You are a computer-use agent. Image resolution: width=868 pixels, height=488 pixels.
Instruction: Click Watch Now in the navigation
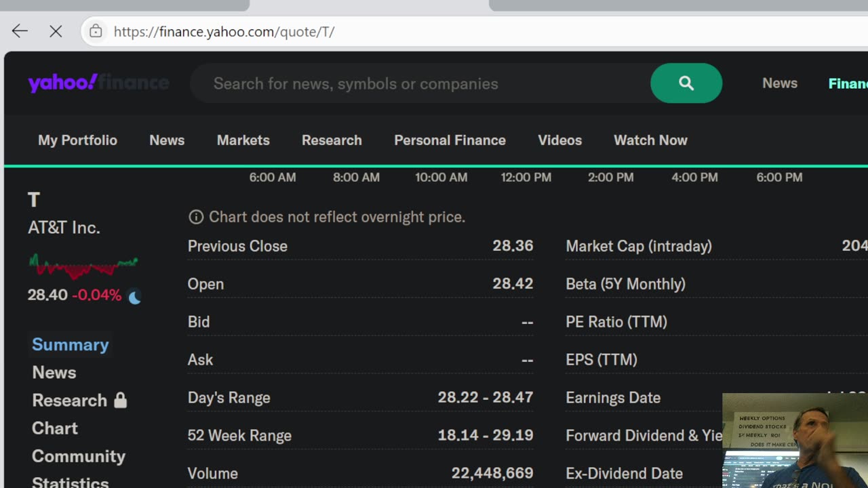point(650,140)
